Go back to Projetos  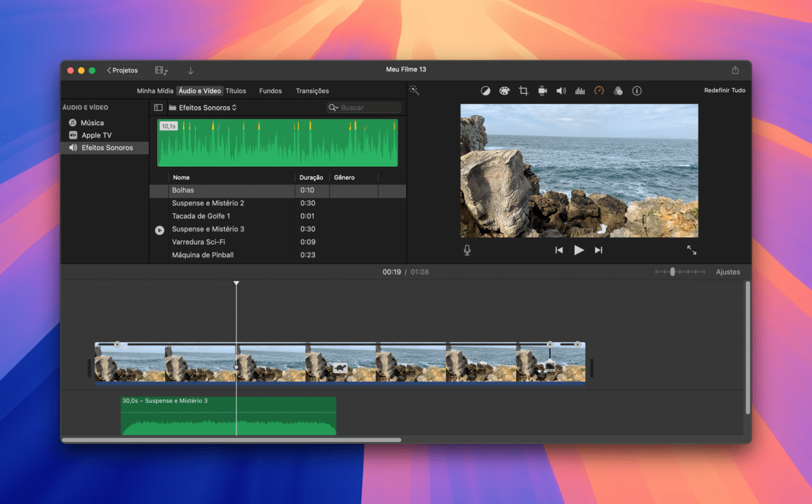tap(122, 70)
